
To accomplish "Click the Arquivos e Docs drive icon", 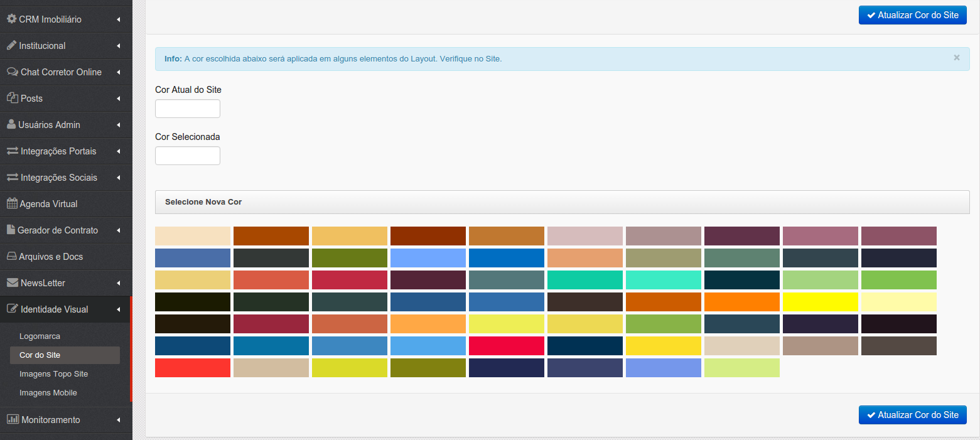I will pos(11,256).
